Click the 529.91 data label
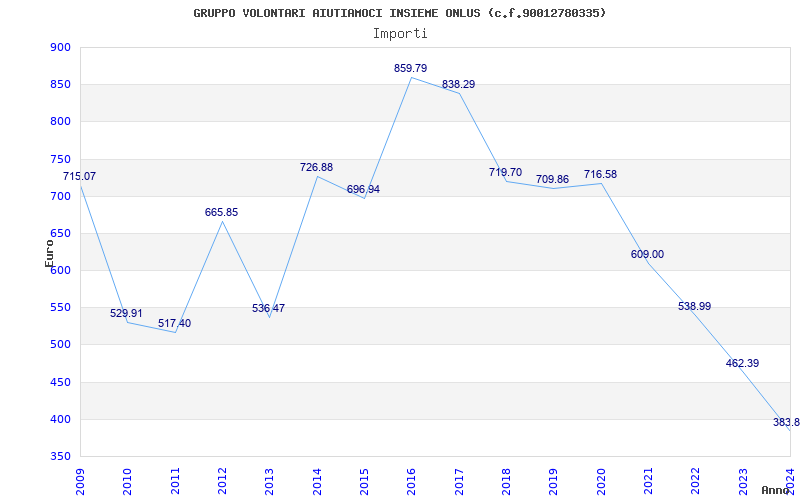The width and height of the screenshot is (800, 500). (126, 313)
